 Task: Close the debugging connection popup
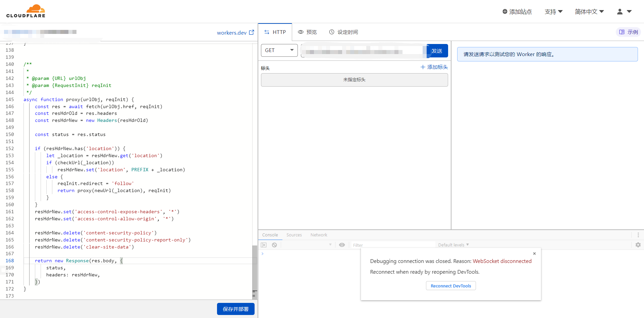pos(534,254)
